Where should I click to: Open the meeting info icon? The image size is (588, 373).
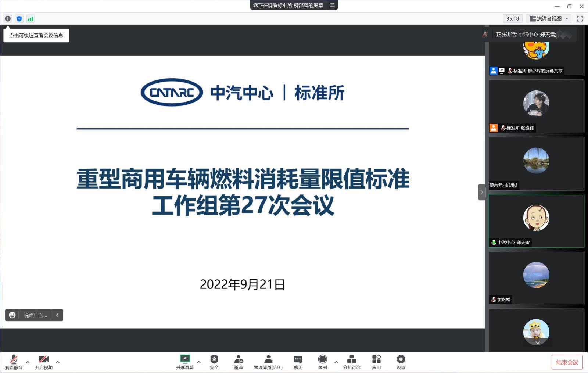(x=8, y=19)
